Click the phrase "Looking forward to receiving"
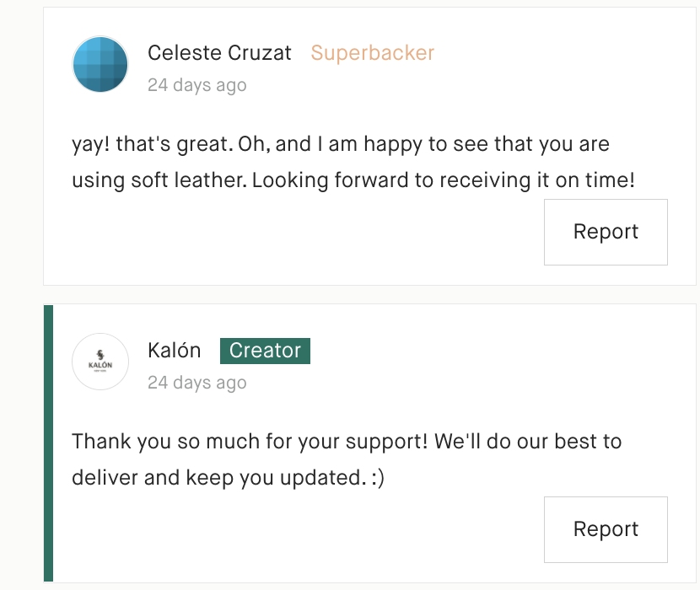This screenshot has height=590, width=700. 391,180
